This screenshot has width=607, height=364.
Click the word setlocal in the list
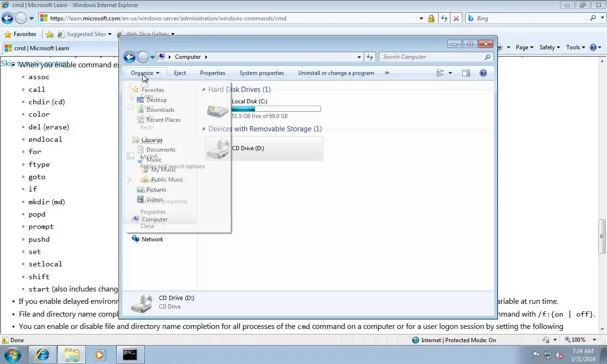(45, 264)
